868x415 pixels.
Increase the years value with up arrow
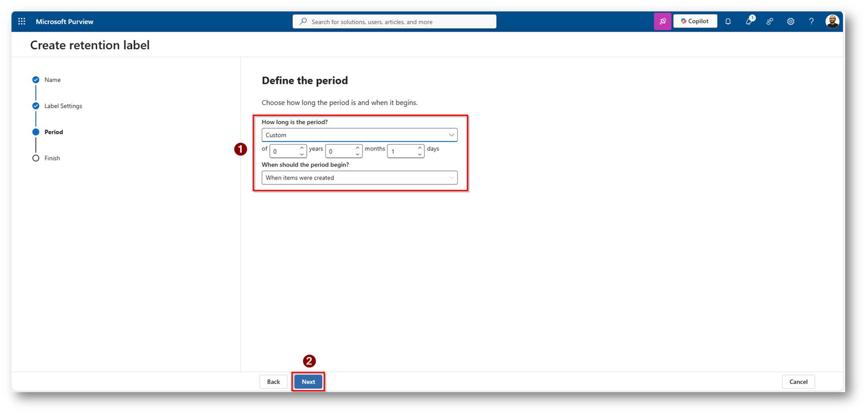302,148
